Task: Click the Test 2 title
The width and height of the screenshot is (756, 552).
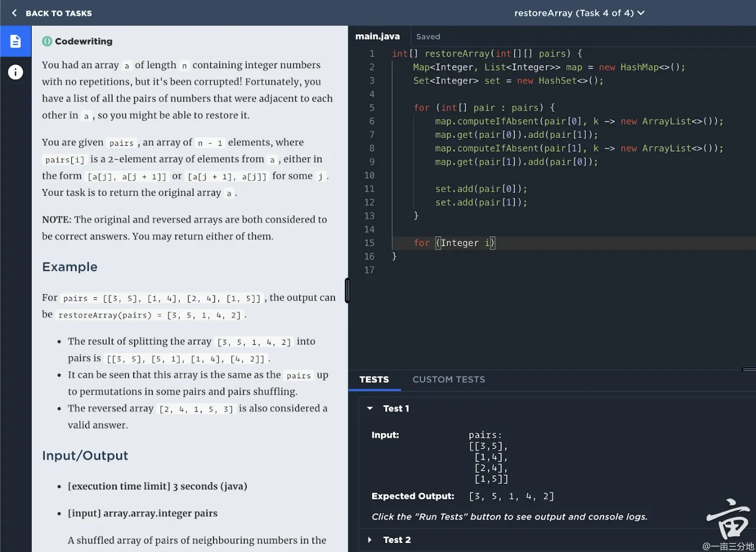Action: point(397,540)
